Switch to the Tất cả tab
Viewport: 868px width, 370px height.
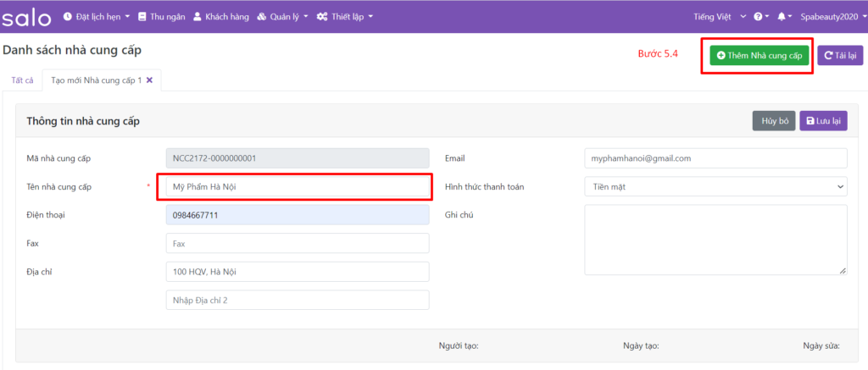tap(22, 80)
